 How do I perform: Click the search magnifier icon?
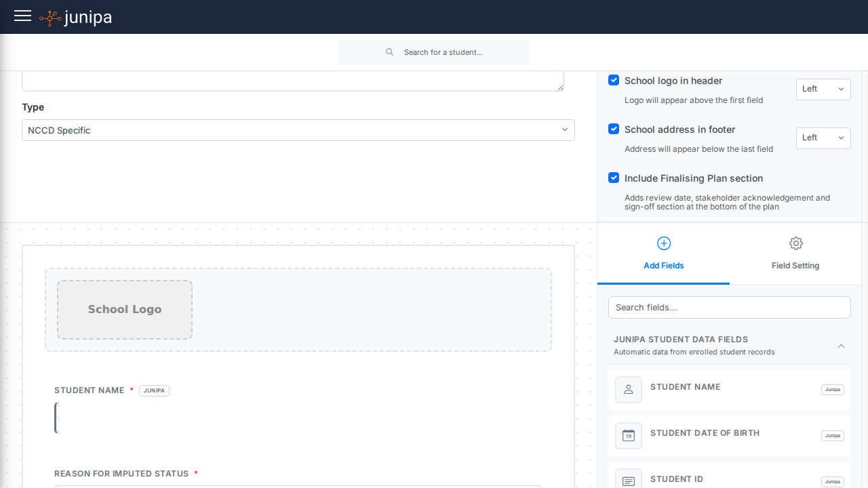tap(389, 52)
